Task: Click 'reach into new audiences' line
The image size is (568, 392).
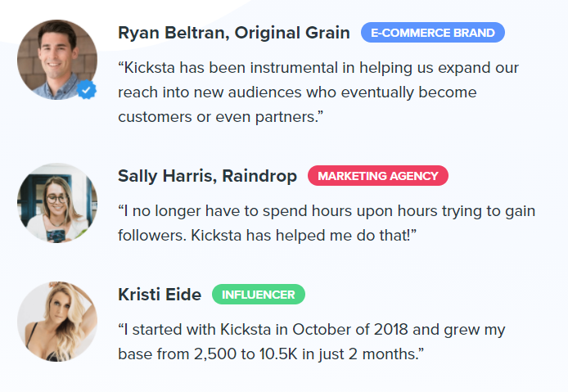Action: pos(297,92)
